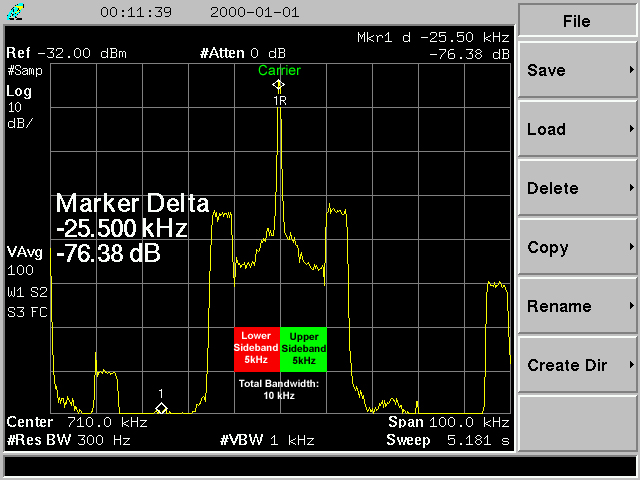Click the #Res BW 300 Hz readout
640x480 pixels.
(69, 440)
